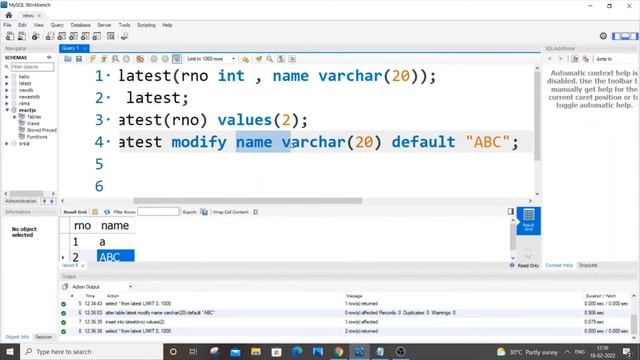Viewport: 640px width, 360px height.
Task: Toggle the continue-on-error red icon
Action: click(140, 59)
